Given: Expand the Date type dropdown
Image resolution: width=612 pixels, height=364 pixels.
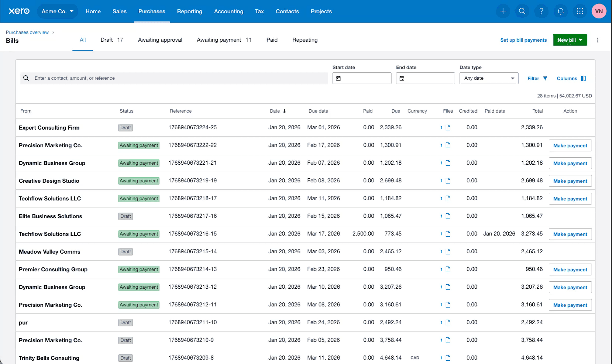Looking at the screenshot, I should (489, 78).
